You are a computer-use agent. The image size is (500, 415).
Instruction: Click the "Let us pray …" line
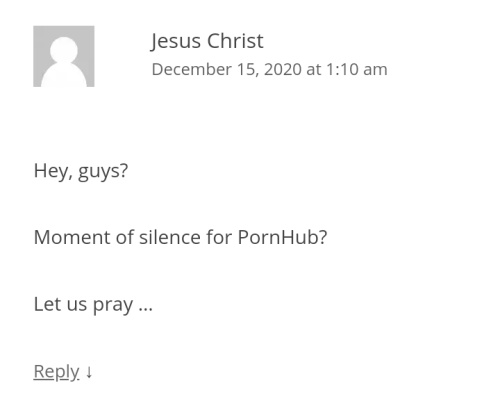(93, 305)
